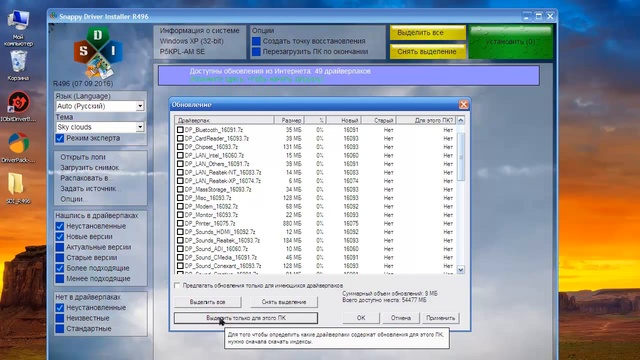Open the Тема Sky clouds dropdown

point(100,127)
